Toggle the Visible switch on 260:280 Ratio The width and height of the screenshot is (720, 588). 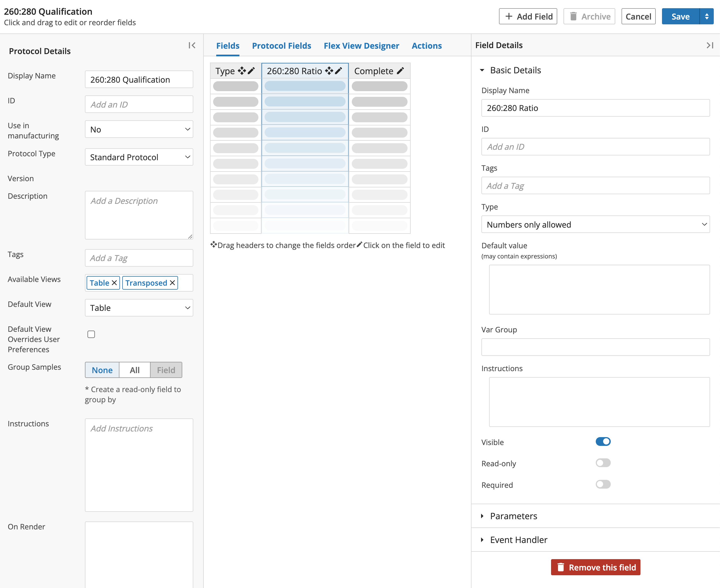602,441
